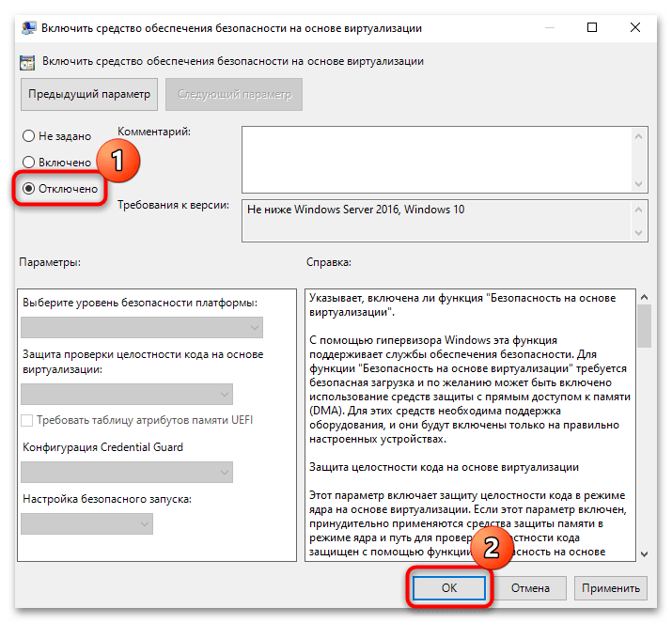
Task: Open the code integrity protection dropdown
Action: tap(127, 395)
